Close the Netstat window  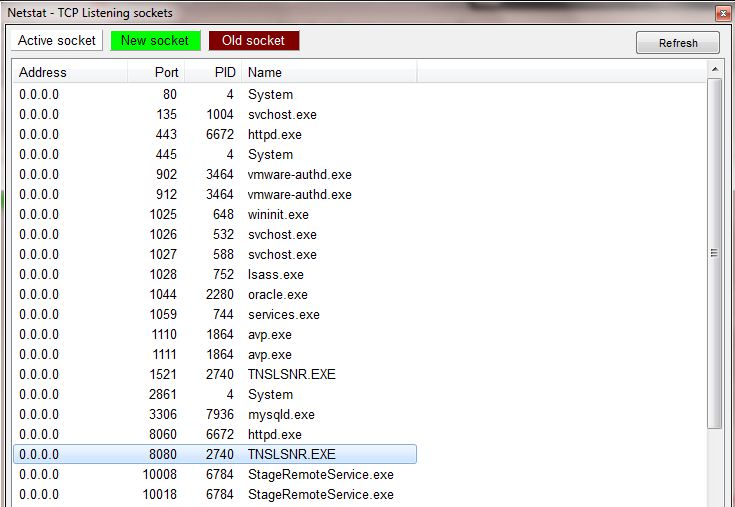(722, 13)
